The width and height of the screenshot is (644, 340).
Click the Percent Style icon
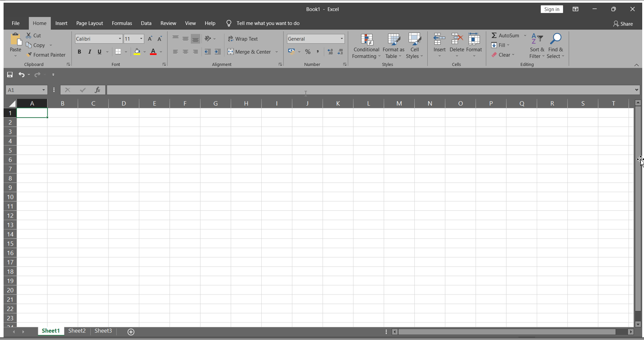point(308,52)
